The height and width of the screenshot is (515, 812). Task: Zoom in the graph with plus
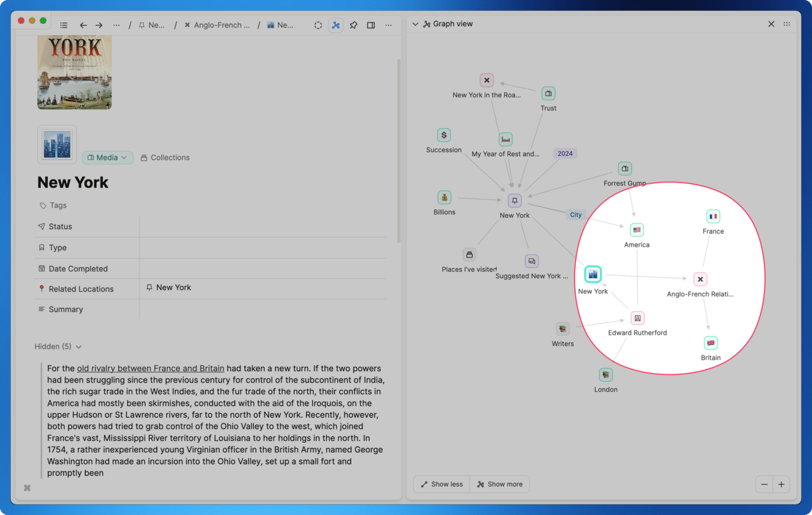click(x=781, y=484)
